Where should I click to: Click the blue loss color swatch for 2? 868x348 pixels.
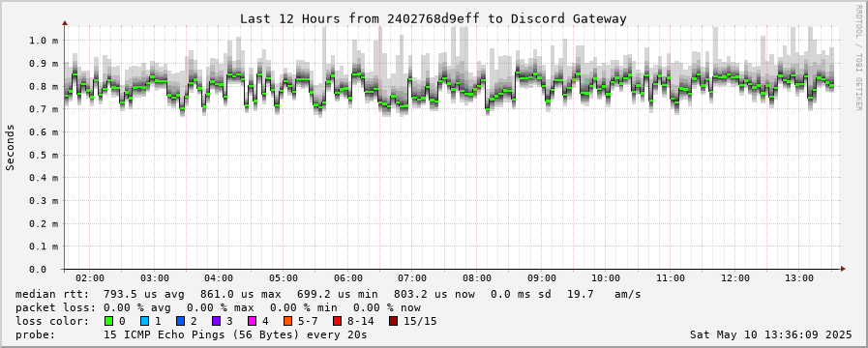[x=180, y=321]
